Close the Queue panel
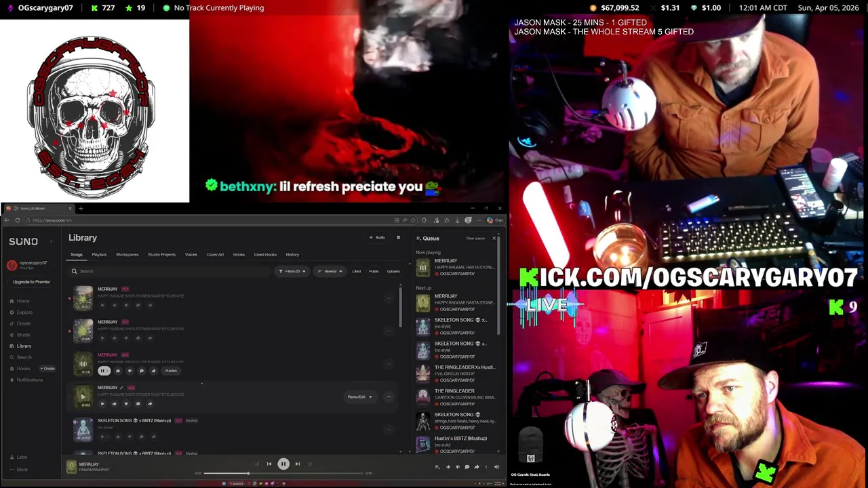Image resolution: width=868 pixels, height=488 pixels. click(x=494, y=239)
